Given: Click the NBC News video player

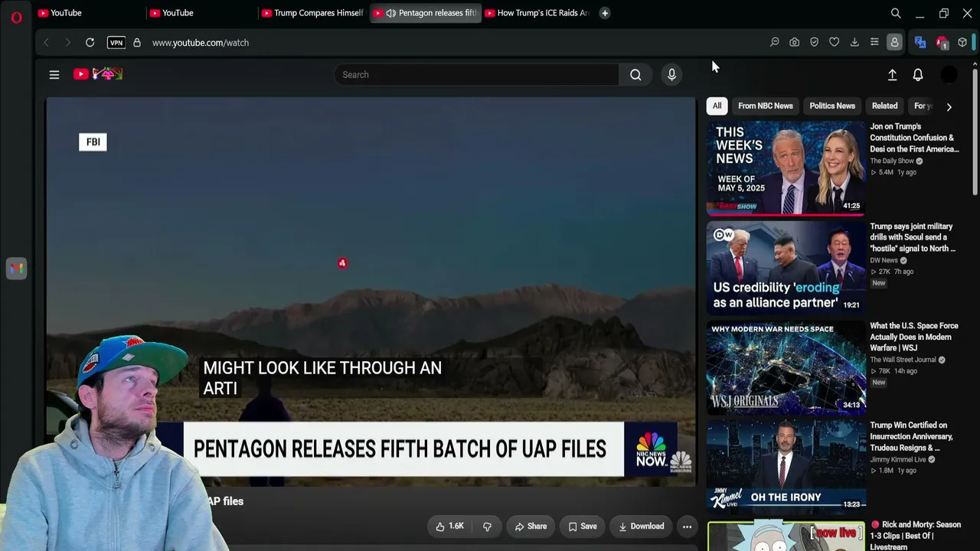Looking at the screenshot, I should (x=371, y=291).
